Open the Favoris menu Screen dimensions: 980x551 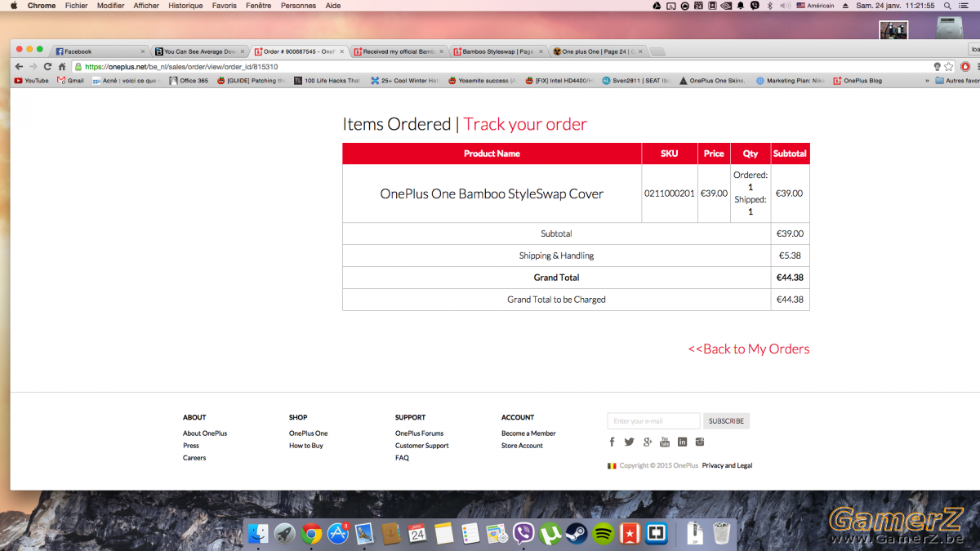tap(224, 6)
